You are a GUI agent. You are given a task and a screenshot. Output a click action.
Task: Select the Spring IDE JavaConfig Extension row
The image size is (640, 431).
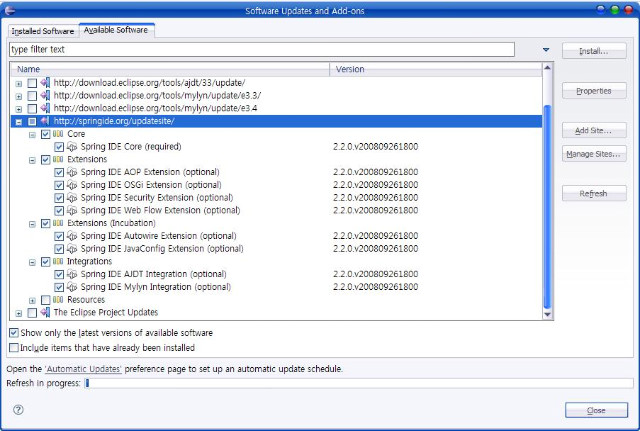pyautogui.click(x=276, y=249)
